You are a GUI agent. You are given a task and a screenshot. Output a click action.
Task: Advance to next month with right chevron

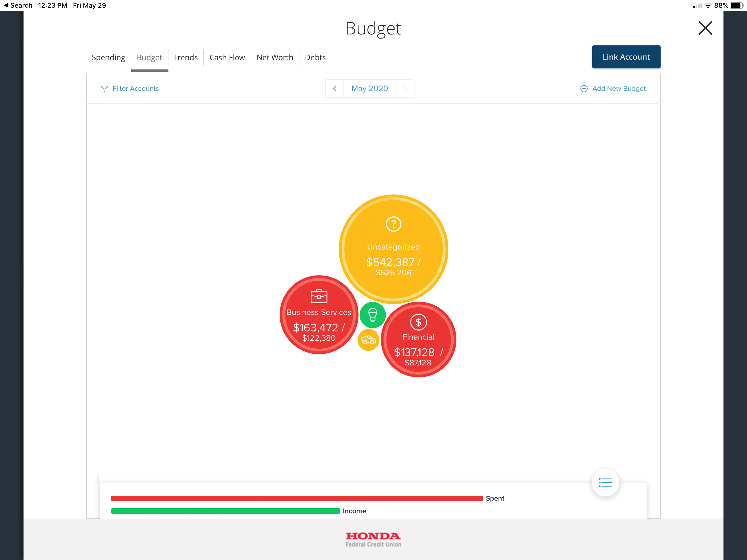pyautogui.click(x=405, y=89)
